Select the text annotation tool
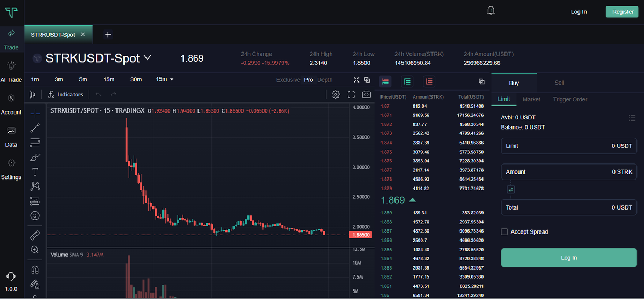 tap(35, 172)
